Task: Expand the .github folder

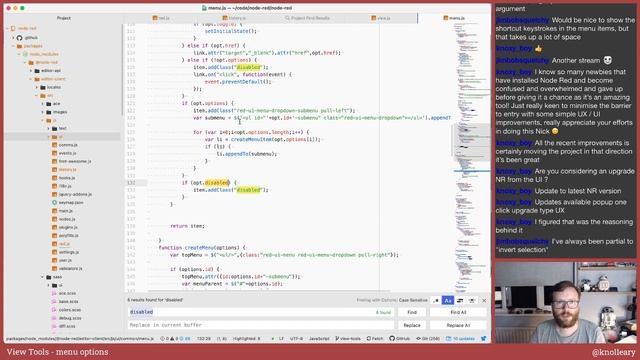Action: point(13,38)
